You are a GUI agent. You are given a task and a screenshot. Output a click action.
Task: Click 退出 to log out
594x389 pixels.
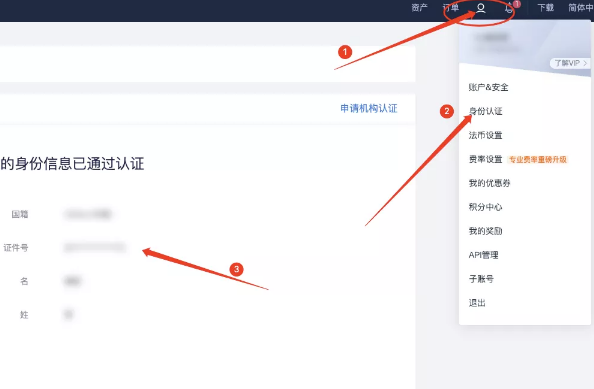pos(477,303)
